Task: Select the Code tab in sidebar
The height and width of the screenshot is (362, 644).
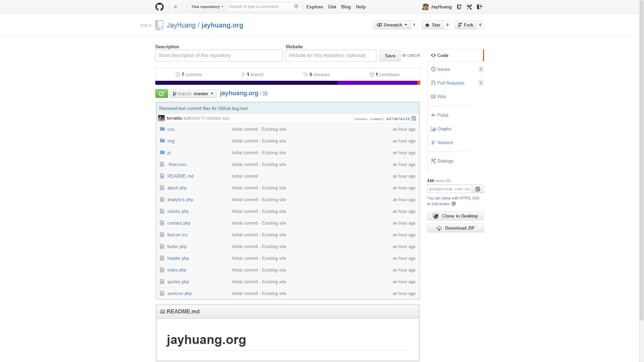Action: pos(455,55)
